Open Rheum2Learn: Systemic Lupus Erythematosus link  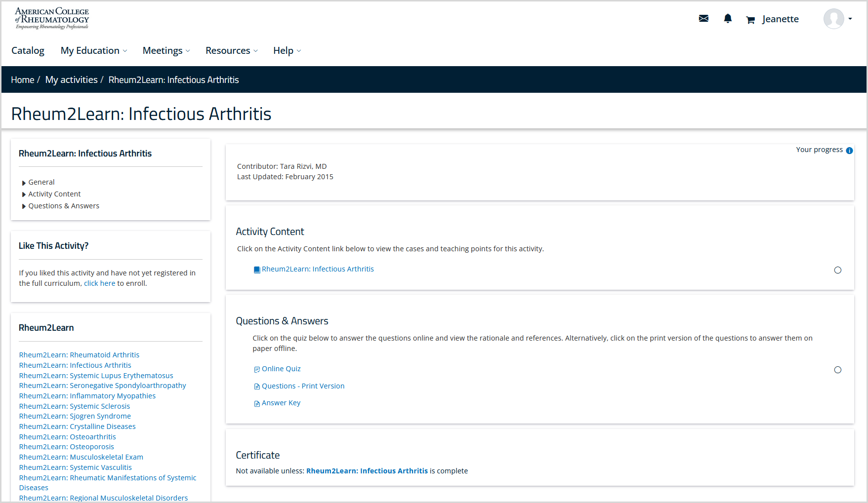click(x=96, y=376)
